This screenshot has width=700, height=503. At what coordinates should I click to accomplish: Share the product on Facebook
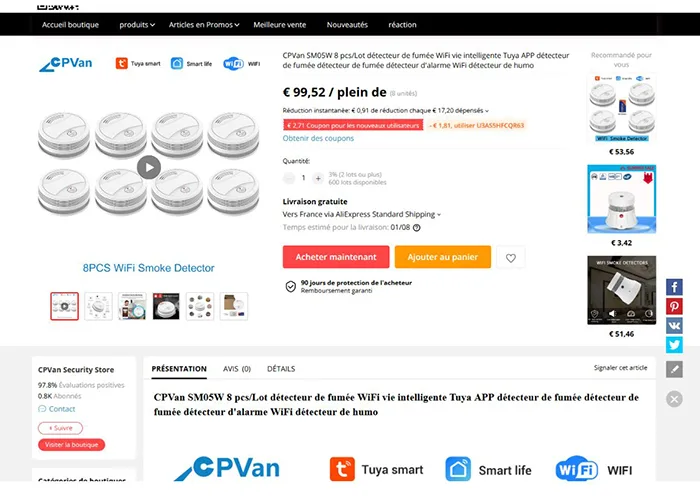click(674, 287)
